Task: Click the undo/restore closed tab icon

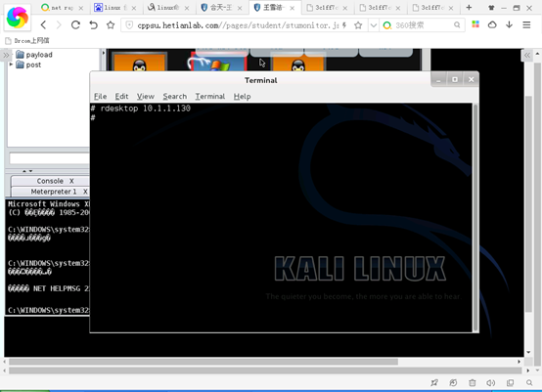Action: pyautogui.click(x=93, y=24)
